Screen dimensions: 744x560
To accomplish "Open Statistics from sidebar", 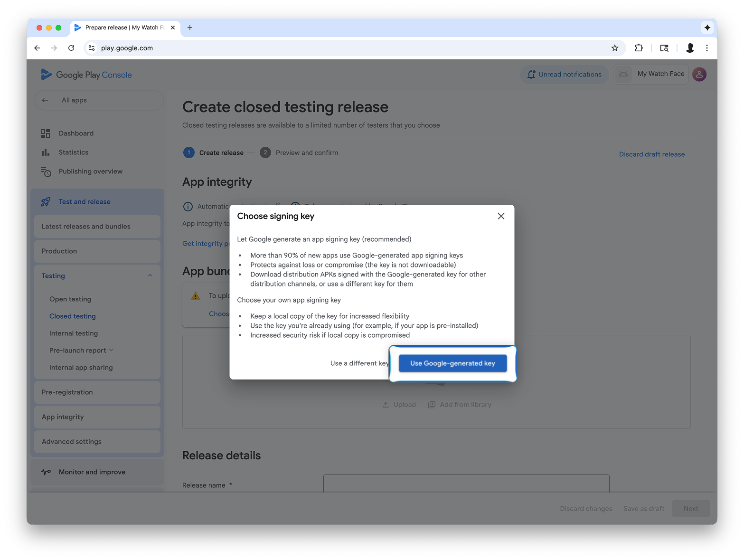I will 74,152.
